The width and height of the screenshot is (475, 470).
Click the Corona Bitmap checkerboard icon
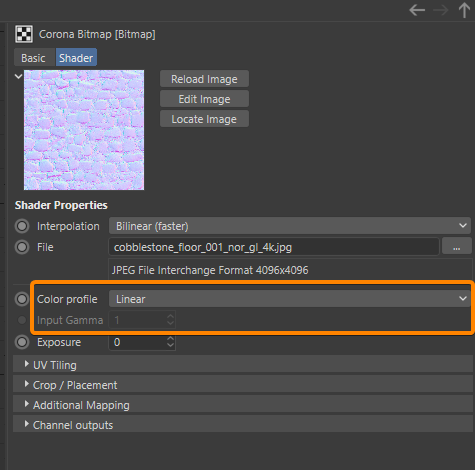coord(24,34)
